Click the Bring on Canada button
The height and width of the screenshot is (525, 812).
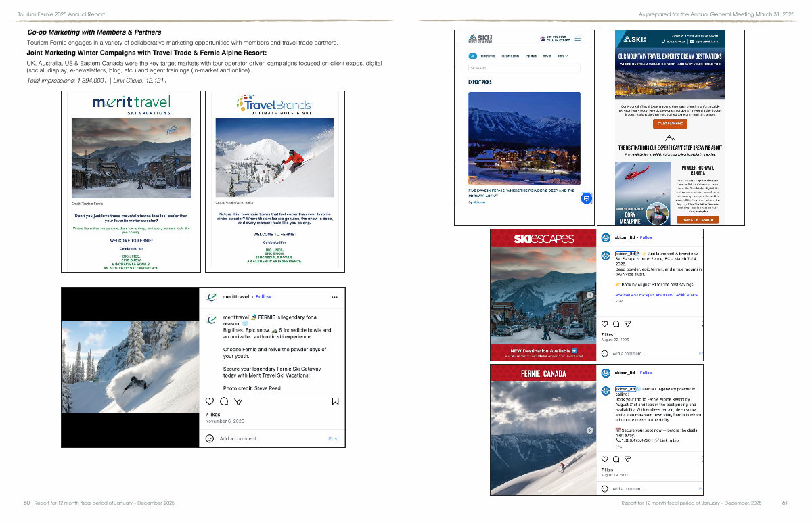(697, 220)
